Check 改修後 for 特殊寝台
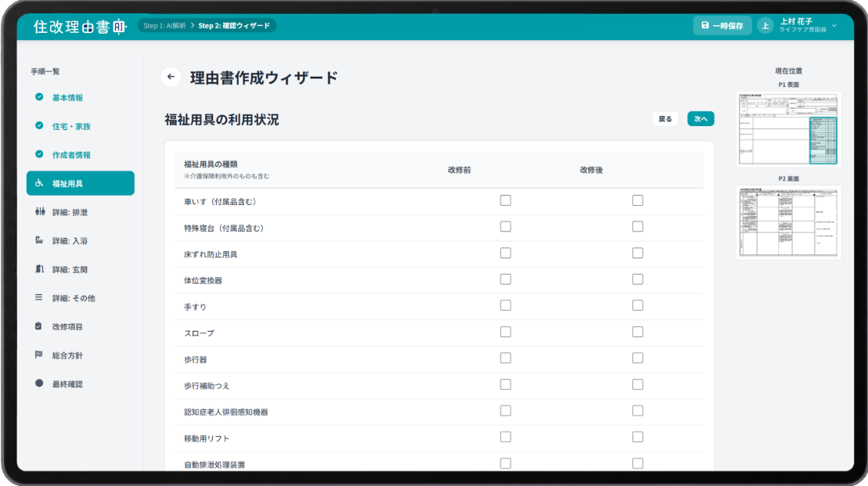Viewport: 868px width, 486px height. (637, 226)
